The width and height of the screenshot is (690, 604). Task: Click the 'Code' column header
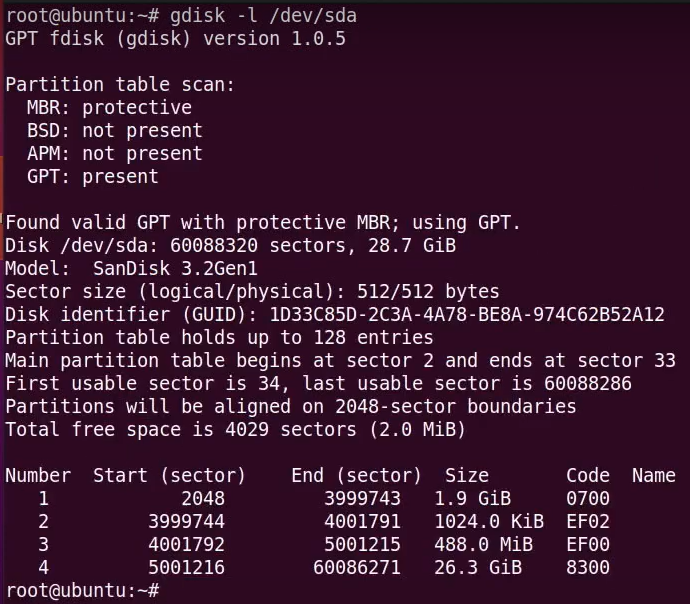pos(587,475)
